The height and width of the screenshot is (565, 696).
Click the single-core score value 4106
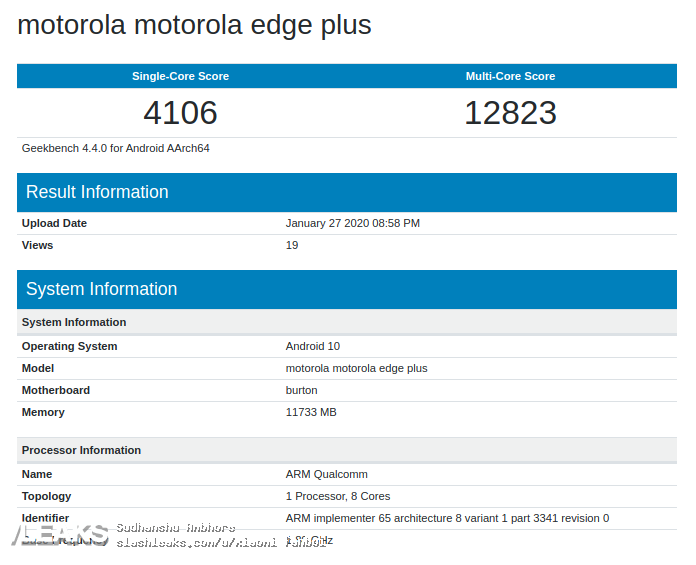pyautogui.click(x=180, y=113)
